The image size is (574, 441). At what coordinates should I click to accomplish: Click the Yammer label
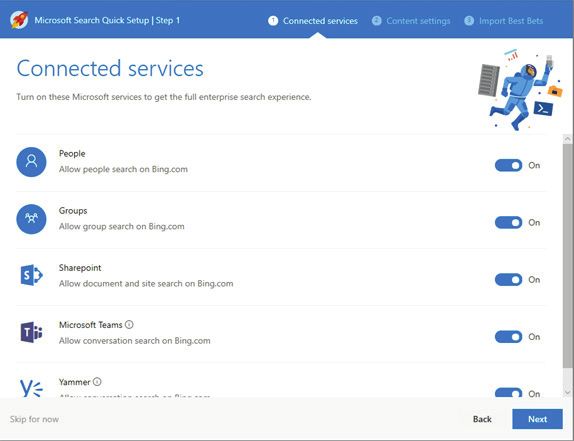(x=74, y=382)
